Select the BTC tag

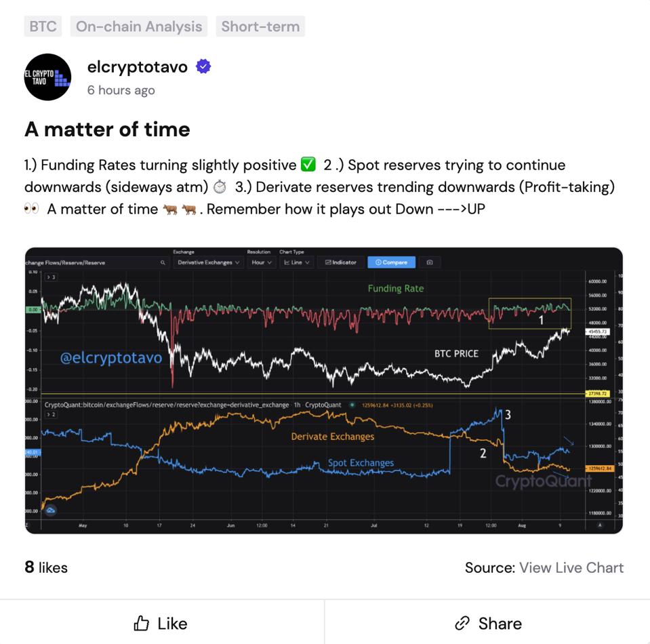(x=43, y=26)
